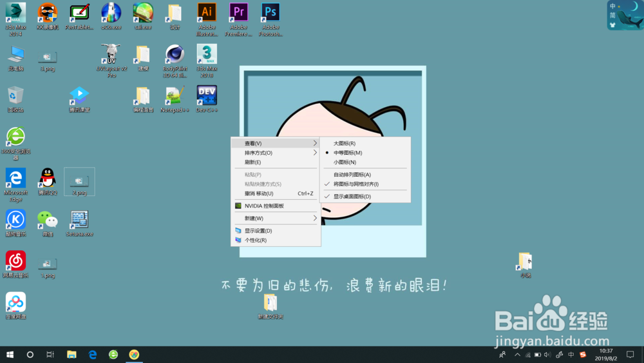The width and height of the screenshot is (644, 363).
Task: Select the 2.png file thumbnail
Action: (79, 181)
